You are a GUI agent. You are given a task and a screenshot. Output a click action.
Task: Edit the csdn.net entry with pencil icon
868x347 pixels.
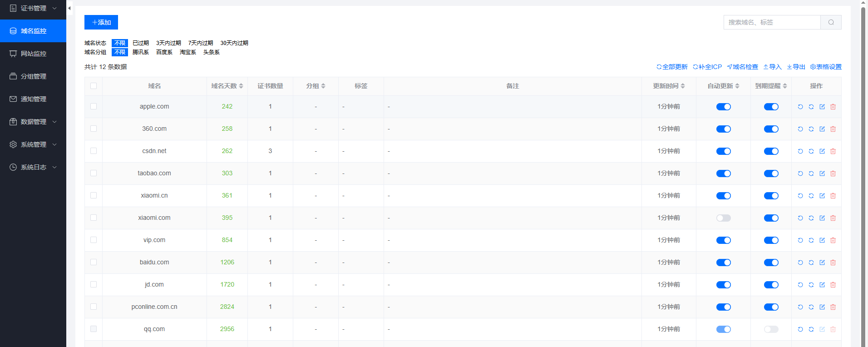(822, 151)
